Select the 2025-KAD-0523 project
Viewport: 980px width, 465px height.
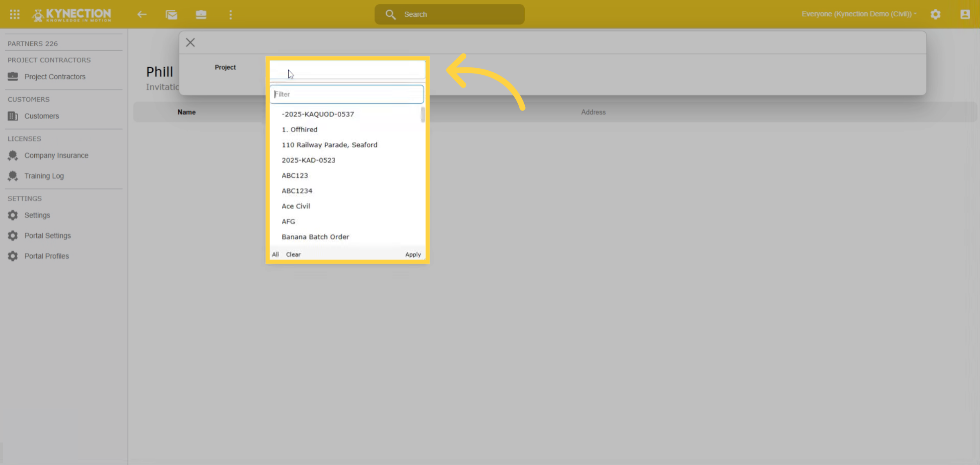[308, 160]
